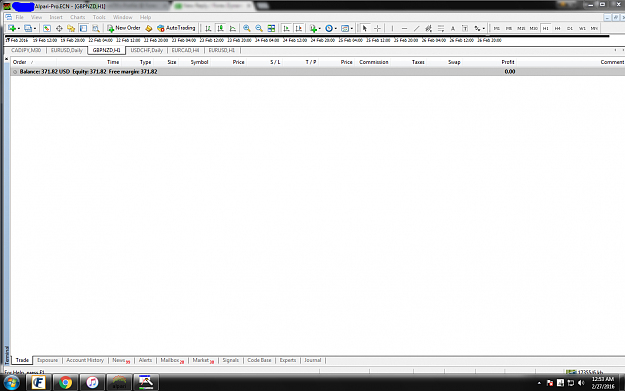The width and height of the screenshot is (625, 391).
Task: Switch to the CADJPY,M30 chart tab
Action: [26, 50]
